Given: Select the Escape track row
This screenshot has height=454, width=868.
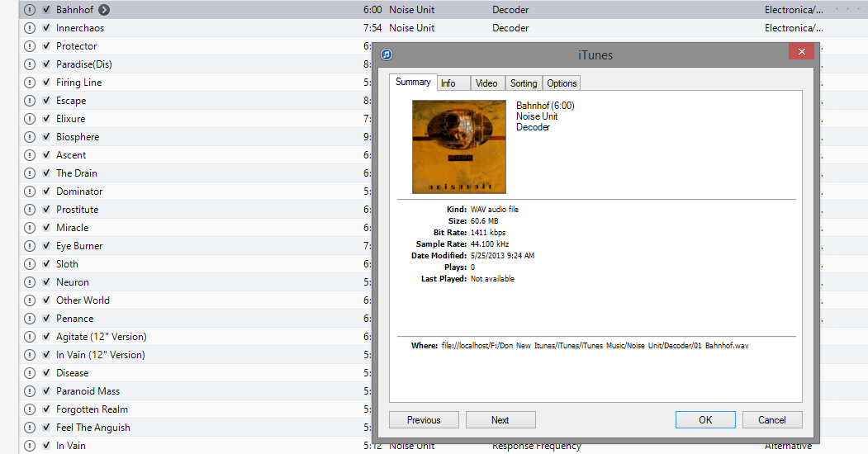Looking at the screenshot, I should pyautogui.click(x=195, y=101).
